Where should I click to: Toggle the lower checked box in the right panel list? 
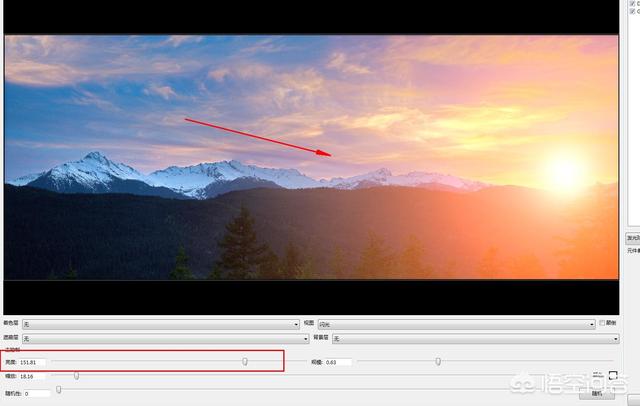(x=633, y=11)
